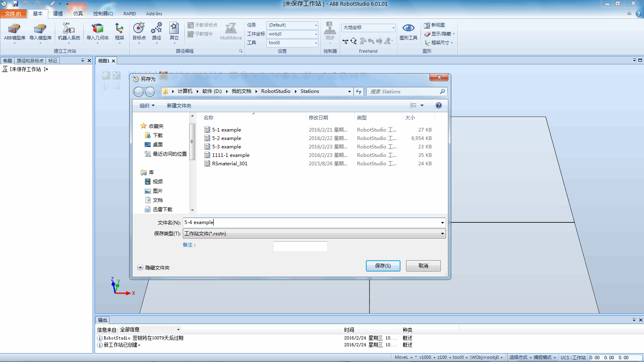Select 最近访问的位置 in the navigation pane

click(x=166, y=154)
